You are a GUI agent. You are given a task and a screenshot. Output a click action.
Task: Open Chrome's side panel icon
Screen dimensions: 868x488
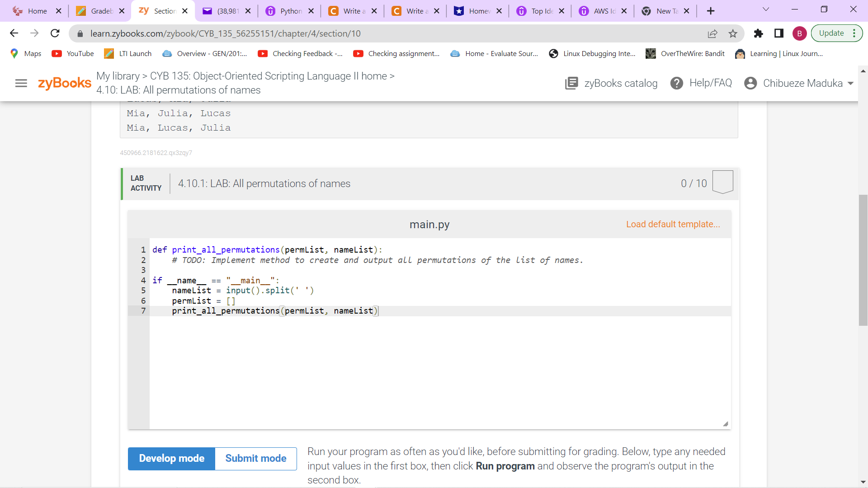pyautogui.click(x=779, y=33)
